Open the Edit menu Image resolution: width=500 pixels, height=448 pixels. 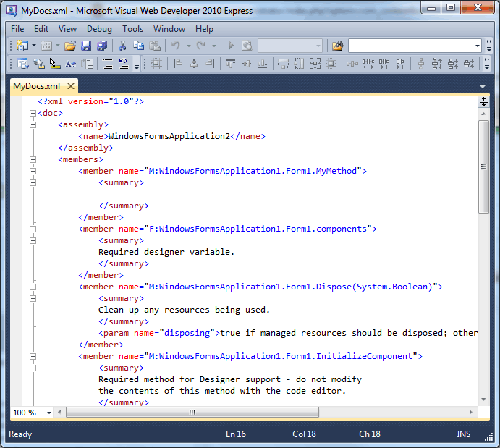(41, 29)
